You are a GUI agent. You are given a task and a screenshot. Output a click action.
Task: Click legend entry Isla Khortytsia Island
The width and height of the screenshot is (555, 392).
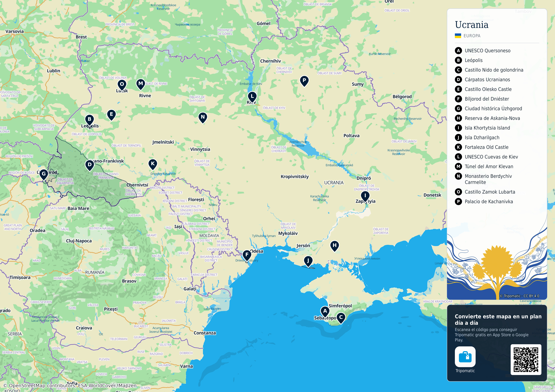click(x=487, y=128)
